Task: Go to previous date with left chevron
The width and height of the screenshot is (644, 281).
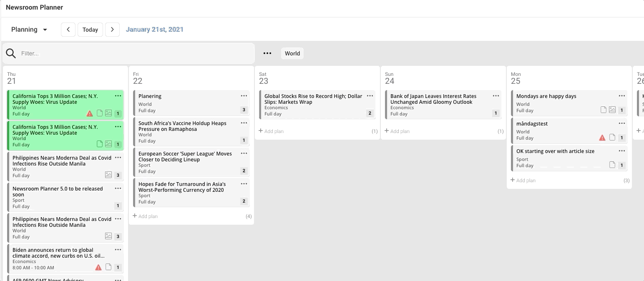Action: (x=68, y=30)
